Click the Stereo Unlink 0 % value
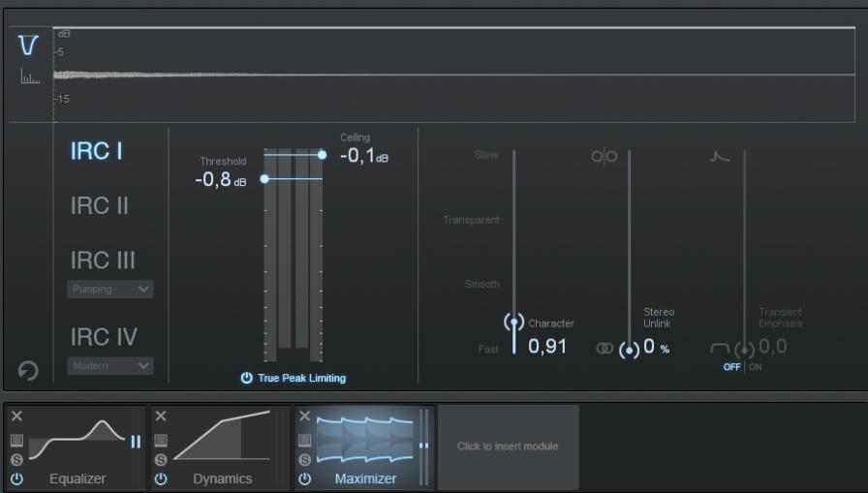This screenshot has height=493, width=868. (x=657, y=347)
